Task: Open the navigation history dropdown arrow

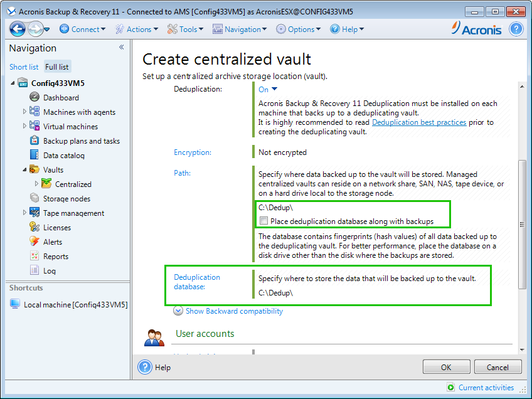Action: coord(47,29)
